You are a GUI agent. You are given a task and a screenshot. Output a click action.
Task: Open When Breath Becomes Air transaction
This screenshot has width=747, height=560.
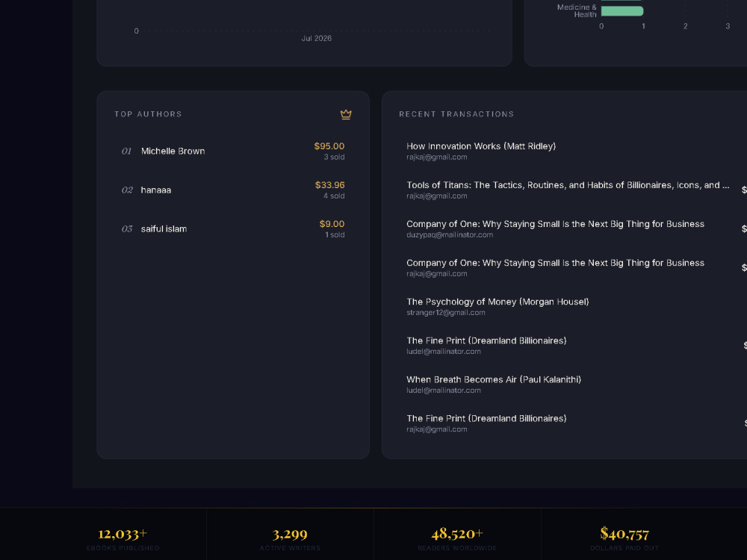coord(494,379)
